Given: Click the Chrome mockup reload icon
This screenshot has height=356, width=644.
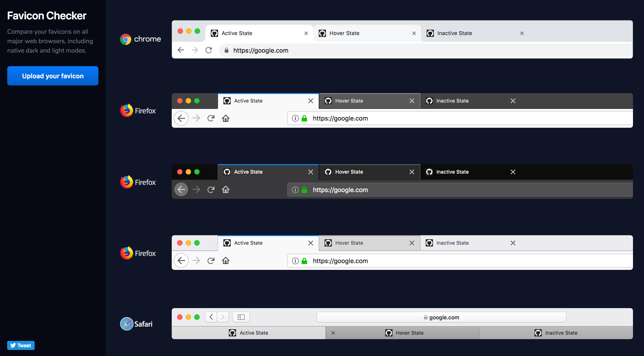Looking at the screenshot, I should [x=209, y=50].
